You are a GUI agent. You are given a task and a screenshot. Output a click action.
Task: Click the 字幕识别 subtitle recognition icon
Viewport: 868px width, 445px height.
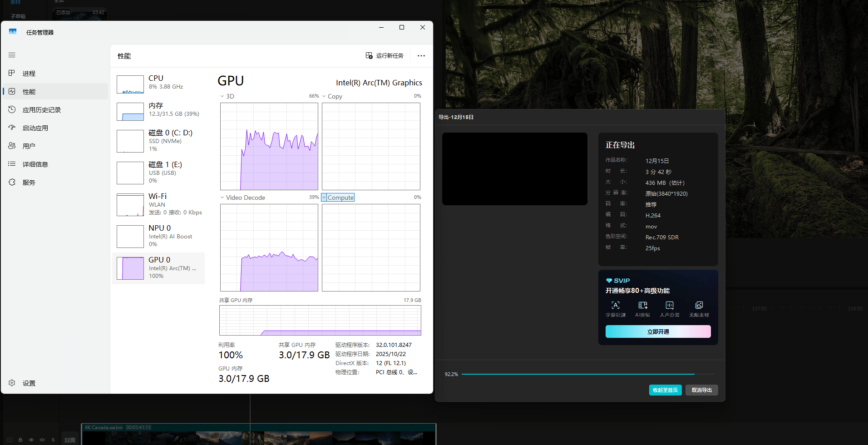[x=616, y=306]
